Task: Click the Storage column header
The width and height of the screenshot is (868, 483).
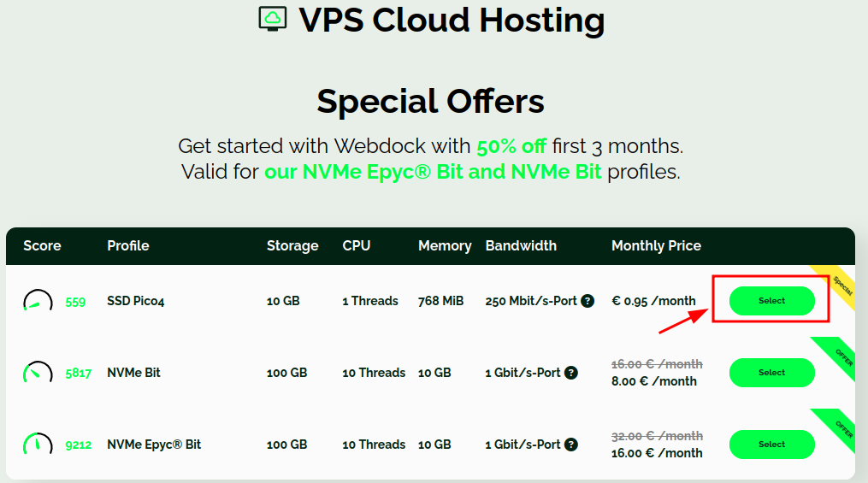Action: click(292, 246)
